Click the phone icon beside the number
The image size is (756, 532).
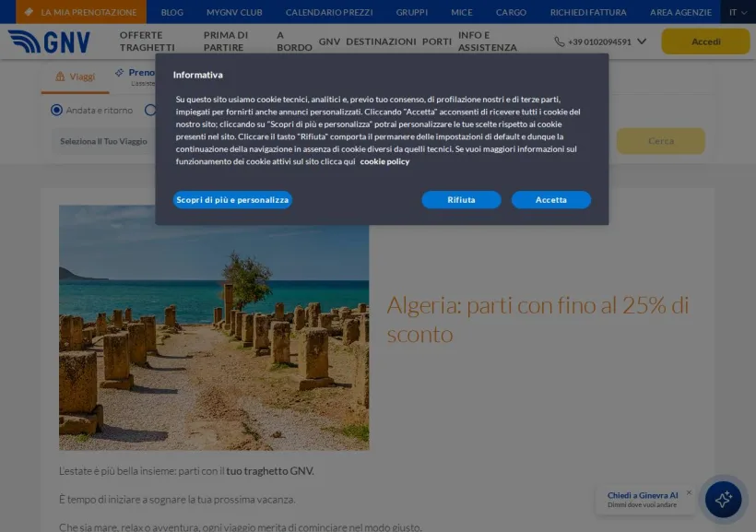560,42
